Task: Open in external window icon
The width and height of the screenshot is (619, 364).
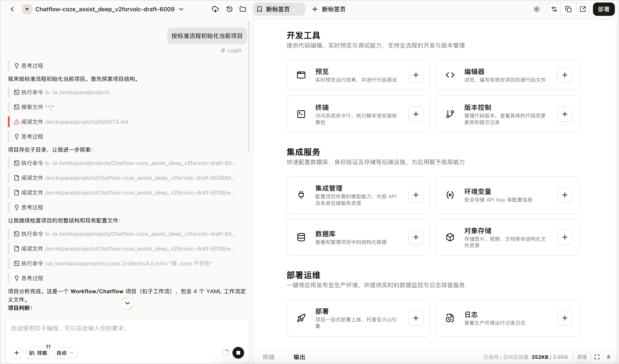Action: tap(583, 9)
